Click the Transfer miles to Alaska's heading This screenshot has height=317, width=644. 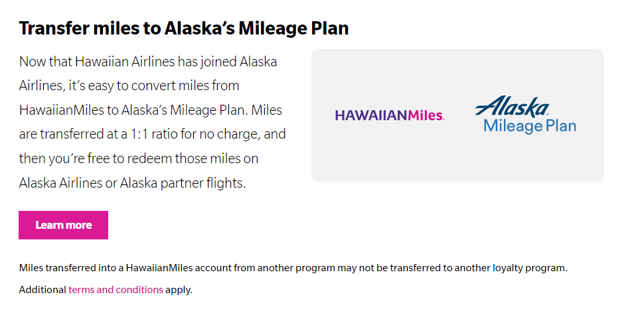pos(184,29)
